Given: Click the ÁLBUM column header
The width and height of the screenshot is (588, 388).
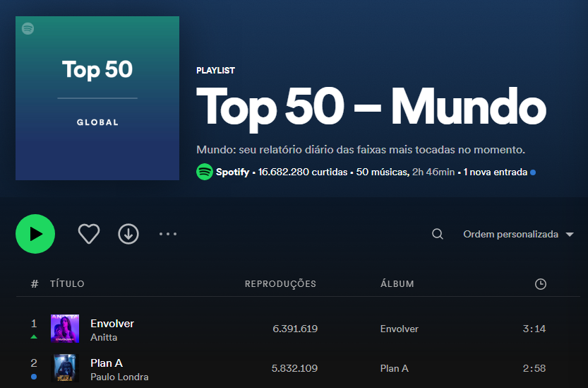Looking at the screenshot, I should click(x=397, y=283).
